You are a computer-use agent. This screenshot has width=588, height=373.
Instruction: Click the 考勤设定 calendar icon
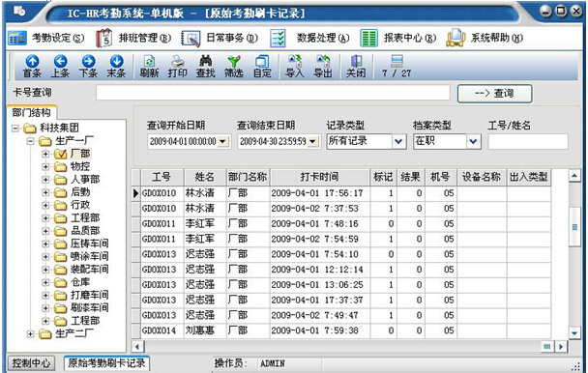(17, 38)
